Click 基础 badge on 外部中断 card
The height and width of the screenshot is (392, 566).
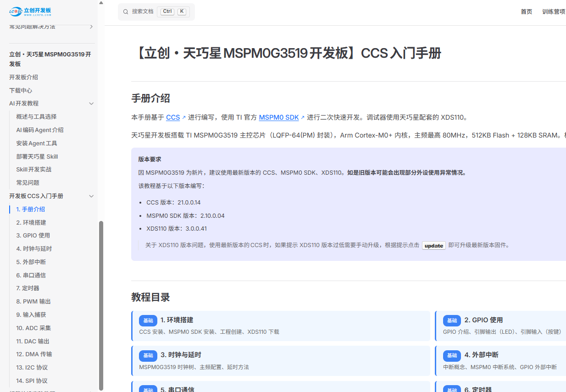[x=452, y=355]
